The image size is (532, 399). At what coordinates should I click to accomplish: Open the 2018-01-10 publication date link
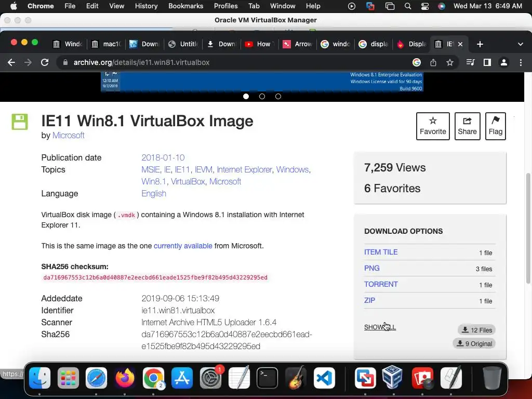[x=163, y=158]
